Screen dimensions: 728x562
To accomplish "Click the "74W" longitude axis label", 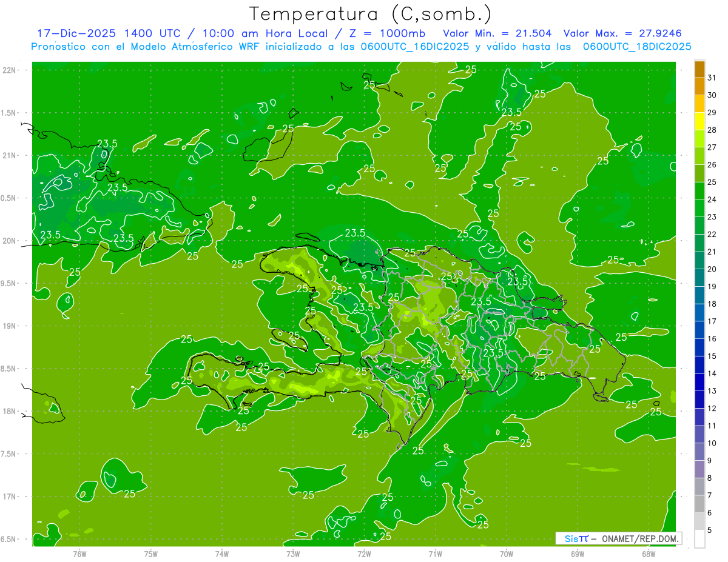I will pos(222,554).
